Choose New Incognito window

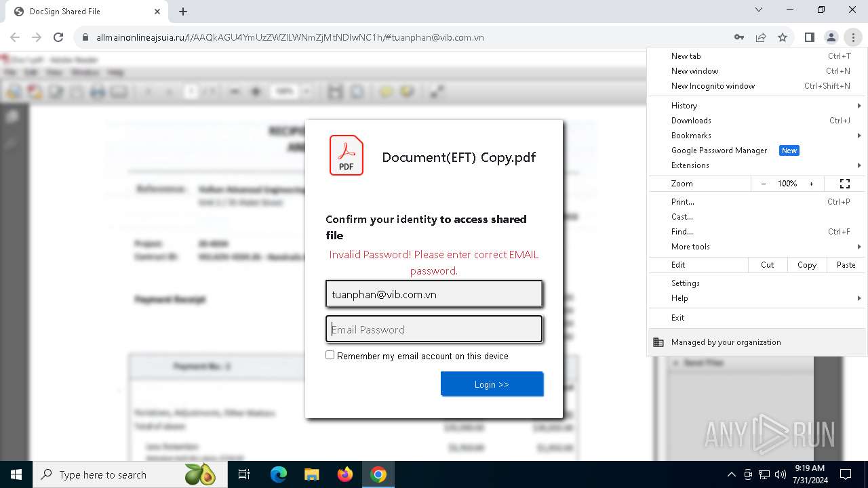point(757,86)
